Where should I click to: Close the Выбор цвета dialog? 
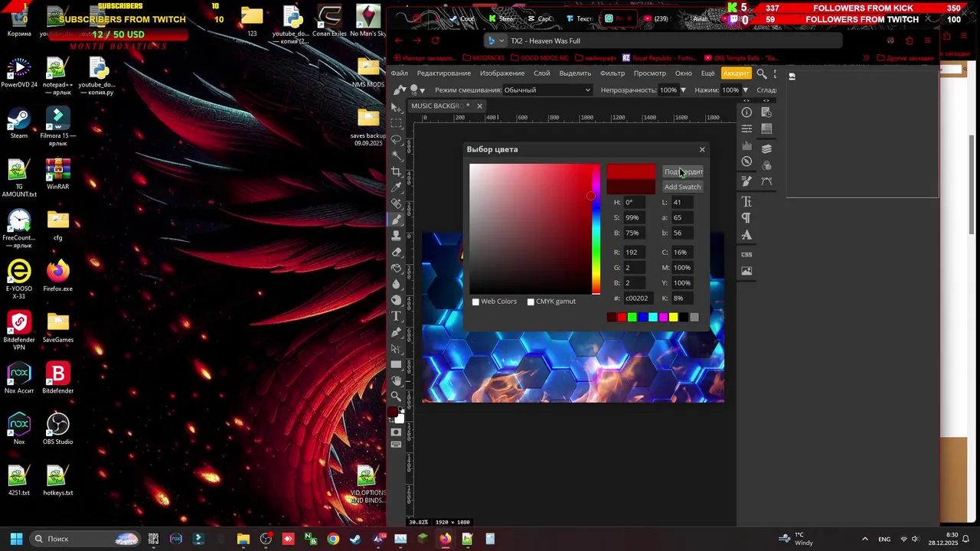(702, 149)
